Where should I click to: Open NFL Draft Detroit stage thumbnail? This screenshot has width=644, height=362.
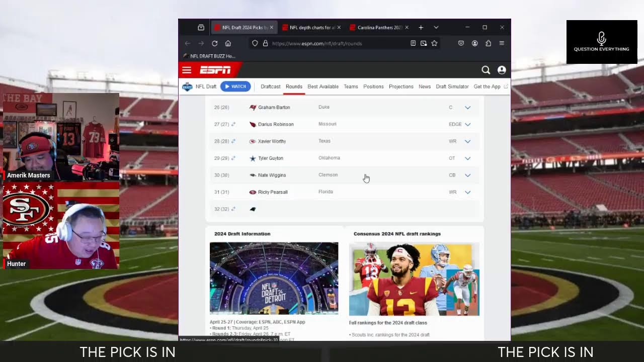tap(274, 279)
